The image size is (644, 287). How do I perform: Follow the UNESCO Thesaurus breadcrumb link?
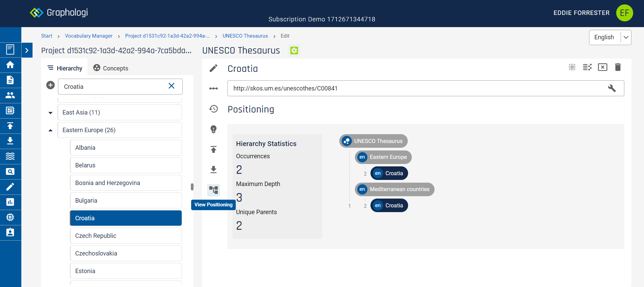click(245, 36)
